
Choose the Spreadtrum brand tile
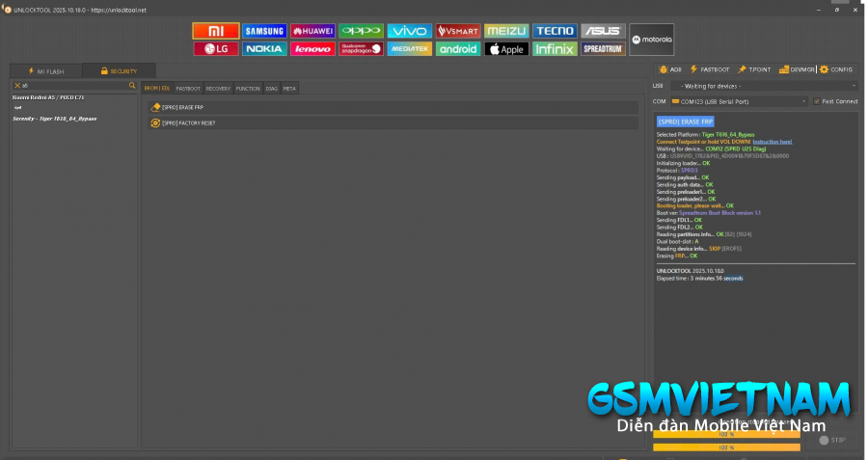603,48
